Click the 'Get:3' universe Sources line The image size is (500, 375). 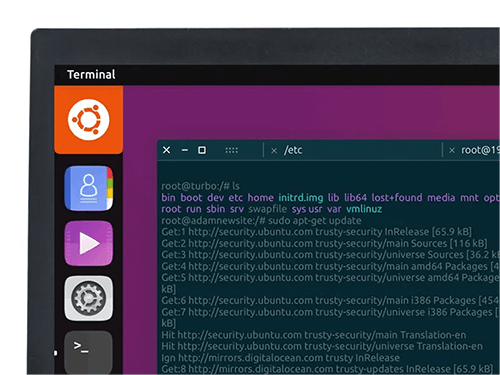330,255
